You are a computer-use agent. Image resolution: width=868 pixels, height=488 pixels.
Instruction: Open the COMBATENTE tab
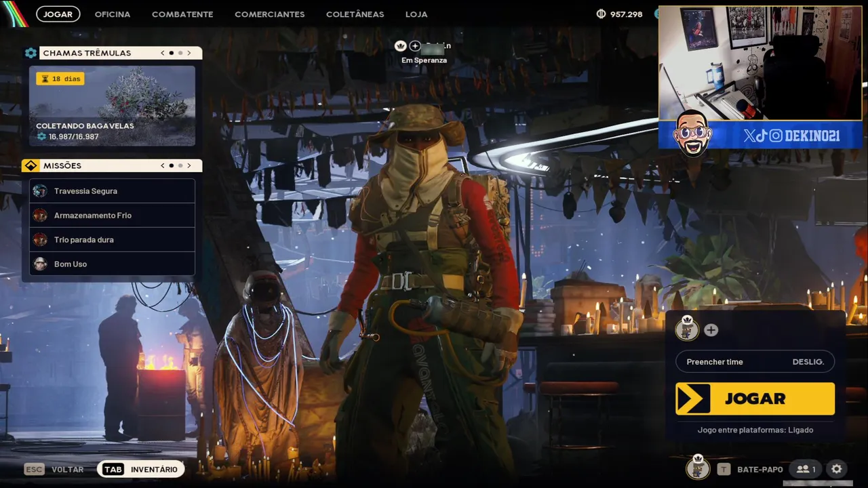pyautogui.click(x=182, y=14)
